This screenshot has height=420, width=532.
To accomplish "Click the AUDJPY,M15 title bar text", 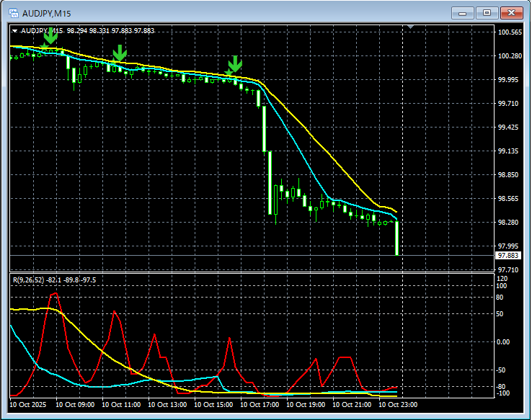I will coord(47,12).
